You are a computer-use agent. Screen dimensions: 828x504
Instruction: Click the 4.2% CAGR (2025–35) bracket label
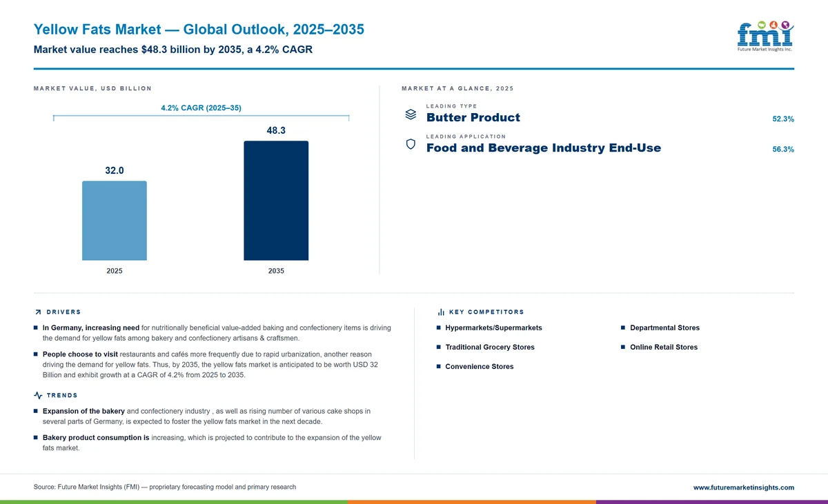[x=201, y=108]
